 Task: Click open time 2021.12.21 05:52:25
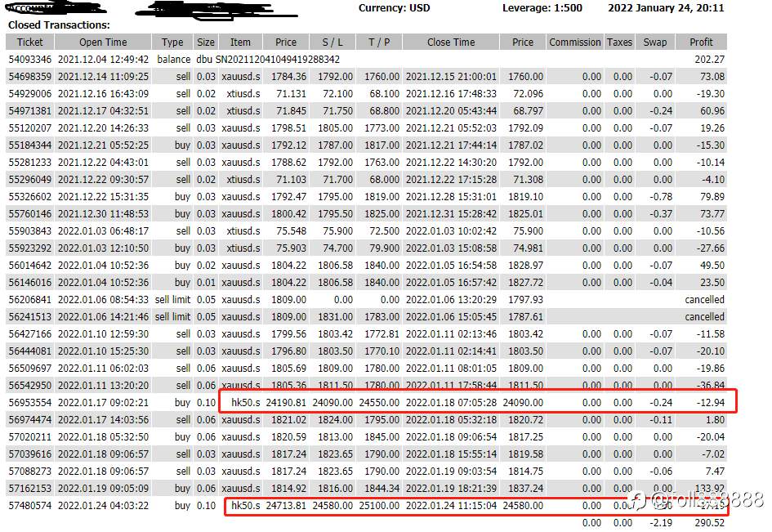click(x=103, y=145)
